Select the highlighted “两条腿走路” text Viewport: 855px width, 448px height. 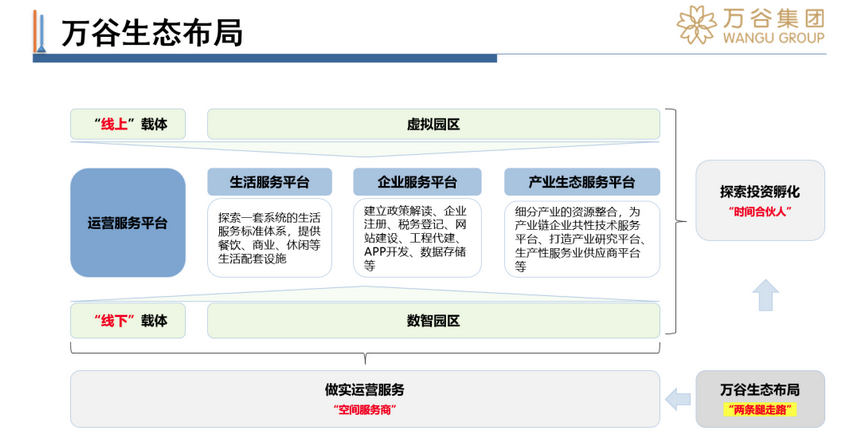760,410
